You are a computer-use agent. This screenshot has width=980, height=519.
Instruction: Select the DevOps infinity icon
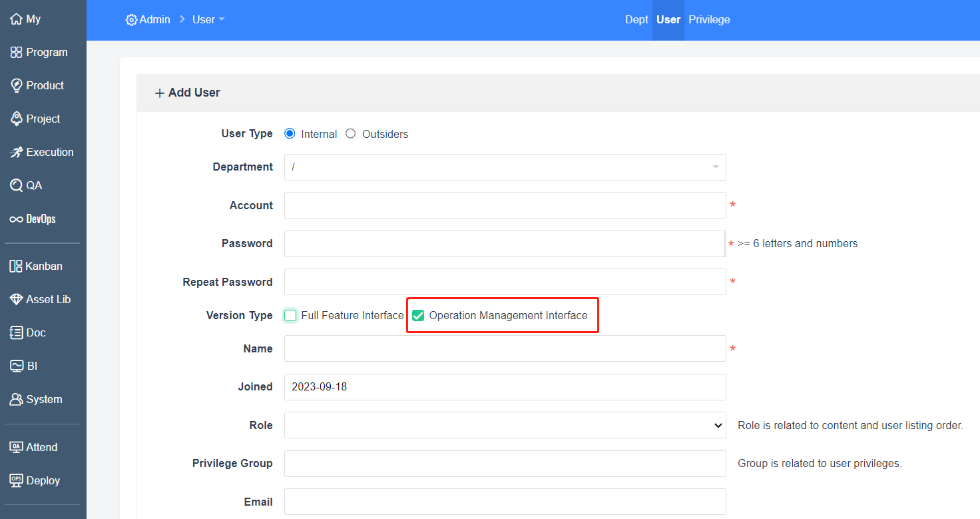(x=17, y=219)
